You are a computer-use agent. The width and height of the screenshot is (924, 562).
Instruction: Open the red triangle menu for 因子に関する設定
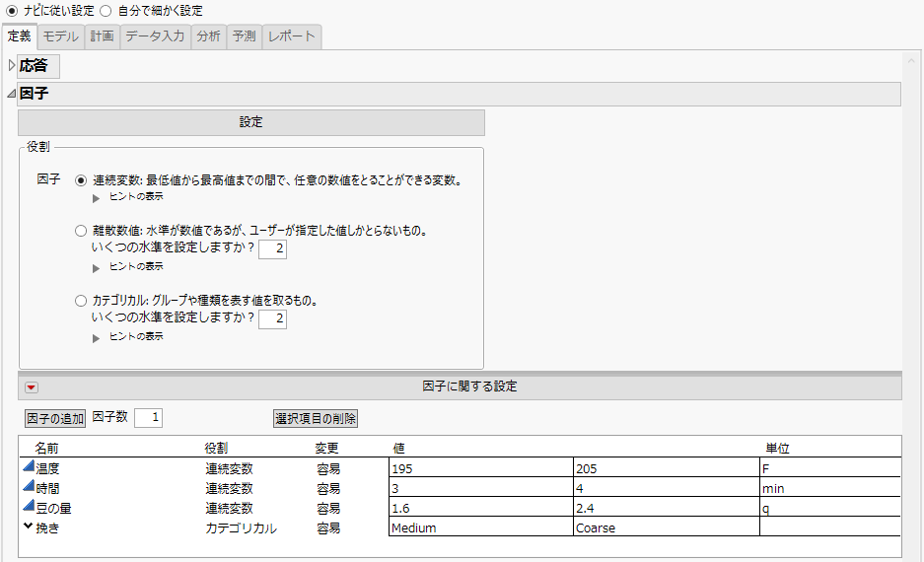pos(32,387)
